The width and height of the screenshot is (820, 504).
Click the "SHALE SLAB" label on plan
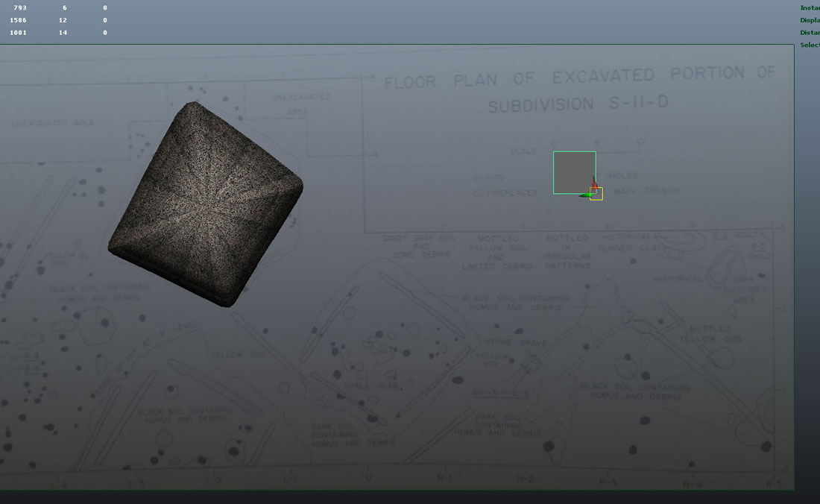(370, 385)
